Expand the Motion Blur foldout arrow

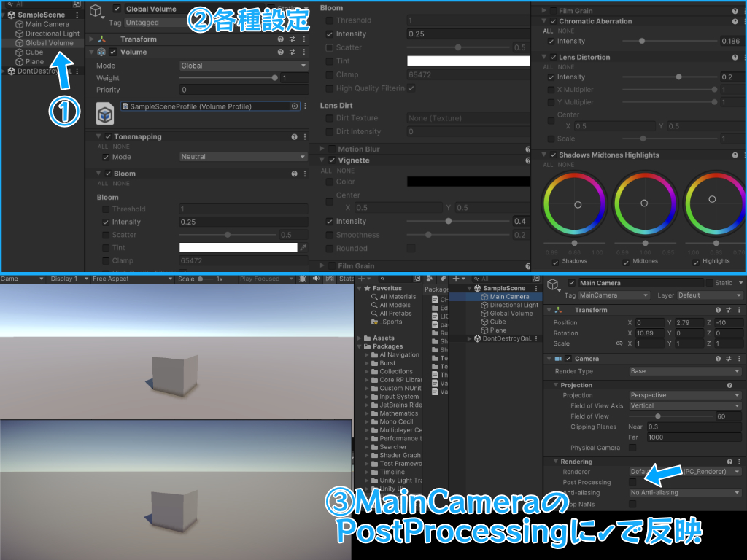click(x=322, y=149)
